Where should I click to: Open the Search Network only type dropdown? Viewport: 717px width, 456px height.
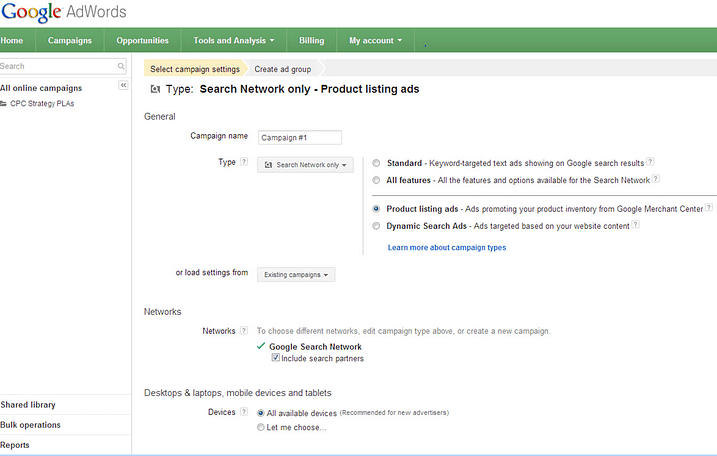(x=305, y=165)
